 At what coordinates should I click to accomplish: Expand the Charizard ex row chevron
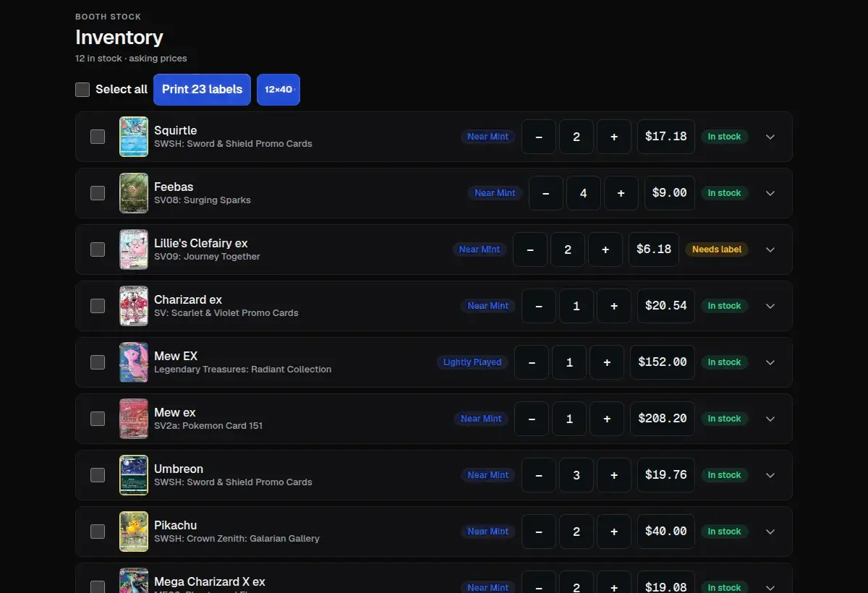(770, 306)
